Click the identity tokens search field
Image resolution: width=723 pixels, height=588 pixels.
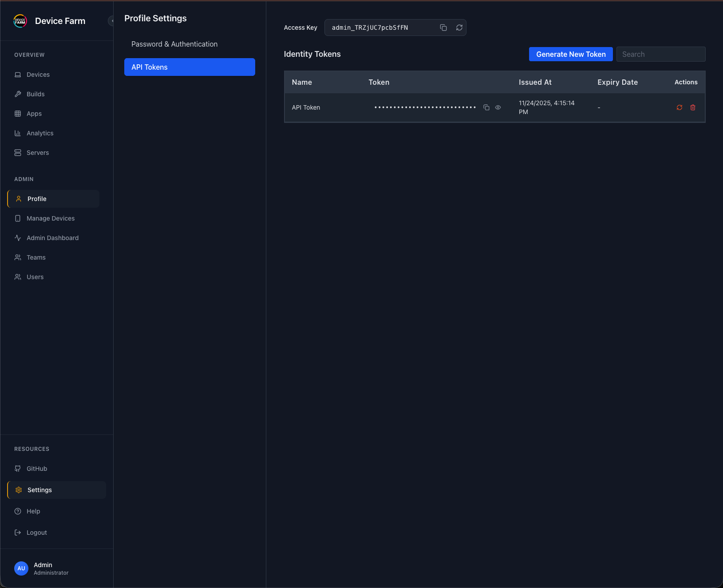[x=660, y=54]
